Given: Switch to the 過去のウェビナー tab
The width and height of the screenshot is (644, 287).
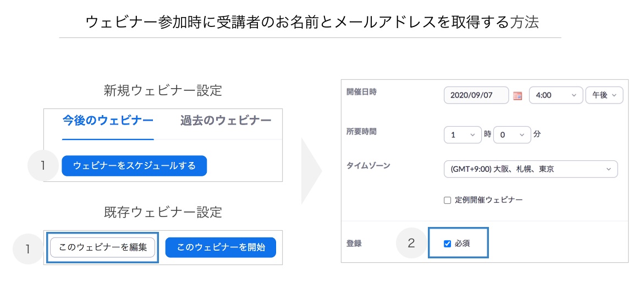Looking at the screenshot, I should [225, 121].
